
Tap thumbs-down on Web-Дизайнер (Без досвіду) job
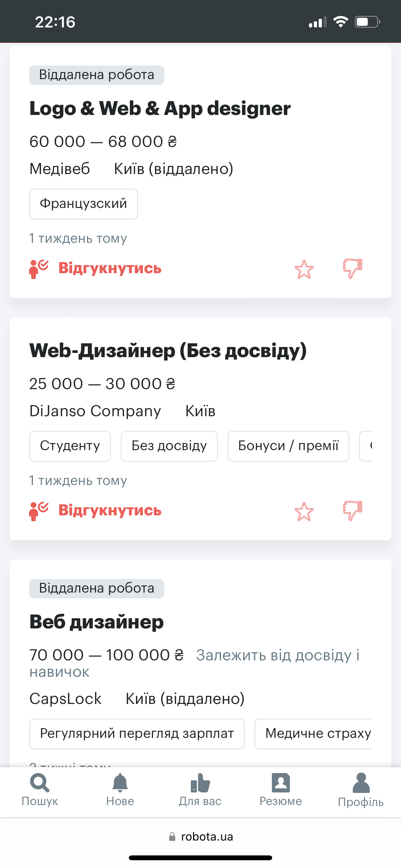353,511
